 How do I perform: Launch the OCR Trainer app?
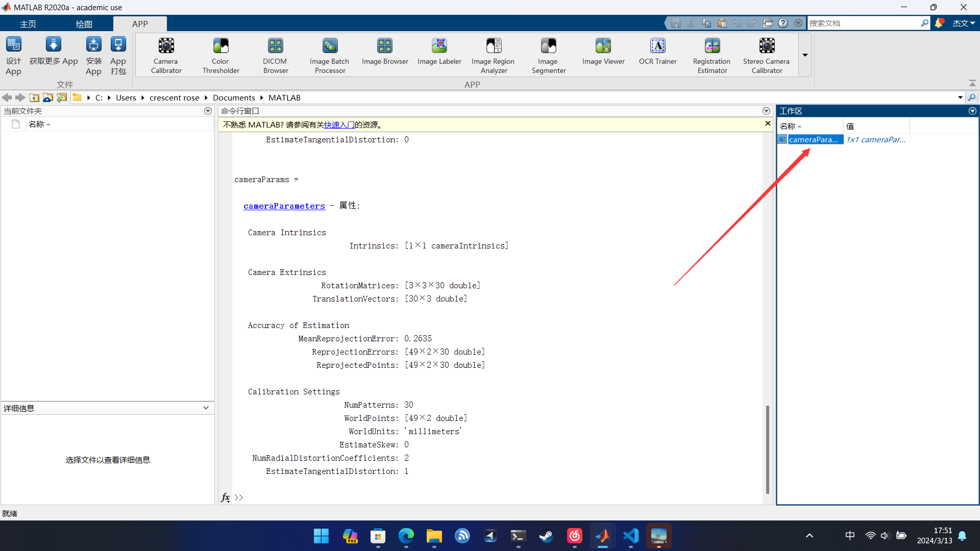click(x=657, y=51)
